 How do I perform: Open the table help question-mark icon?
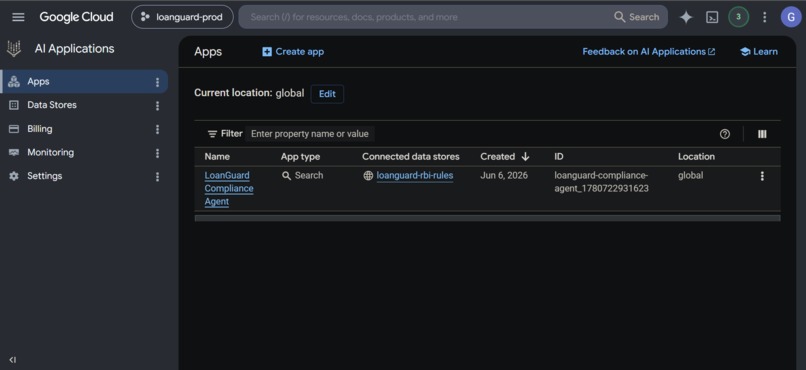(725, 134)
